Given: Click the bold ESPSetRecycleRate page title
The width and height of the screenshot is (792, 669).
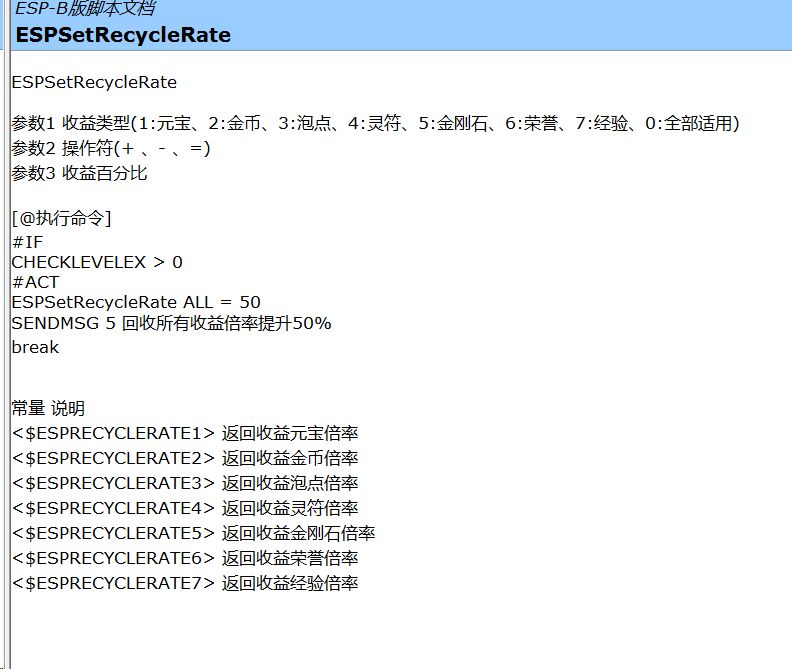Looking at the screenshot, I should [x=123, y=35].
